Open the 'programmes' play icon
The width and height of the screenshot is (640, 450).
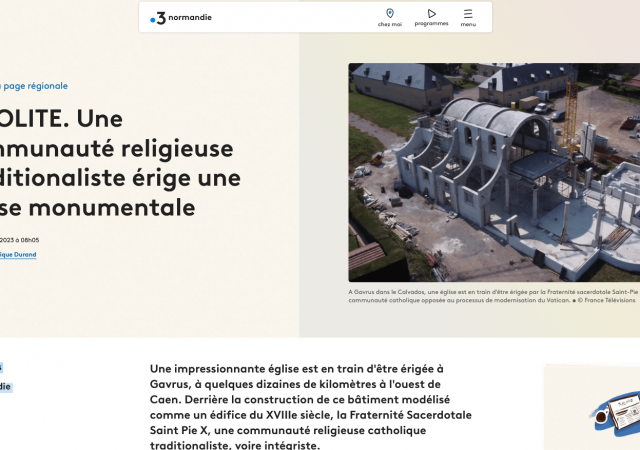(x=431, y=15)
